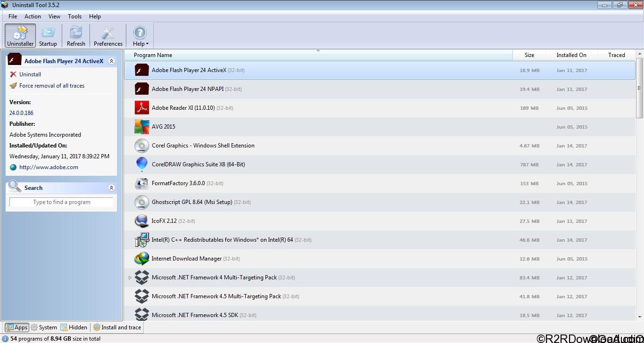Click the Flash icon in sidebar header
The width and height of the screenshot is (644, 343).
[x=15, y=60]
